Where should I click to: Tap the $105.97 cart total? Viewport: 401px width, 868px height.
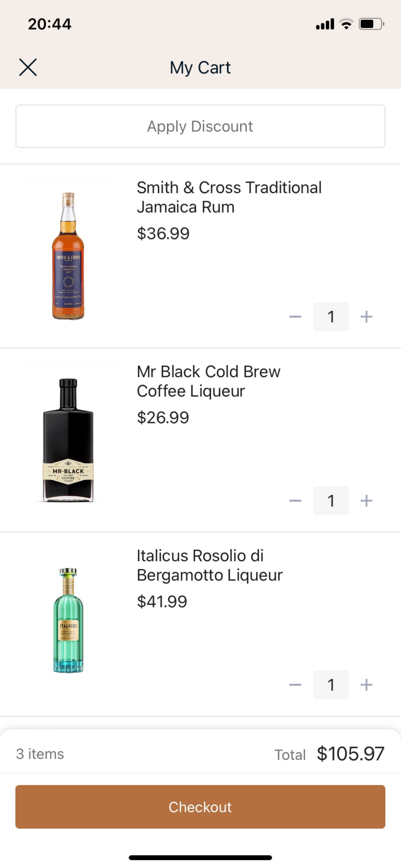(x=350, y=754)
